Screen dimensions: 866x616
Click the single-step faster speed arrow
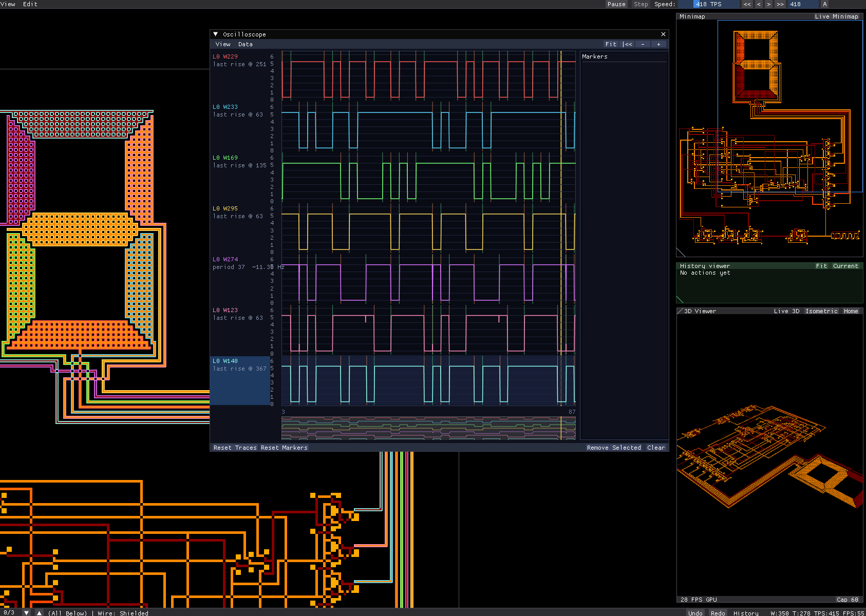[769, 4]
